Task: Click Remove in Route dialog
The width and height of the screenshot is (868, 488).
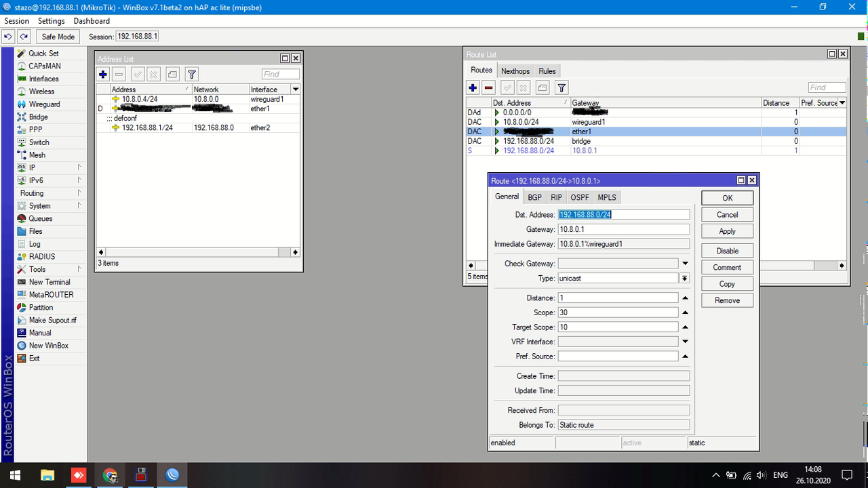Action: coord(728,300)
